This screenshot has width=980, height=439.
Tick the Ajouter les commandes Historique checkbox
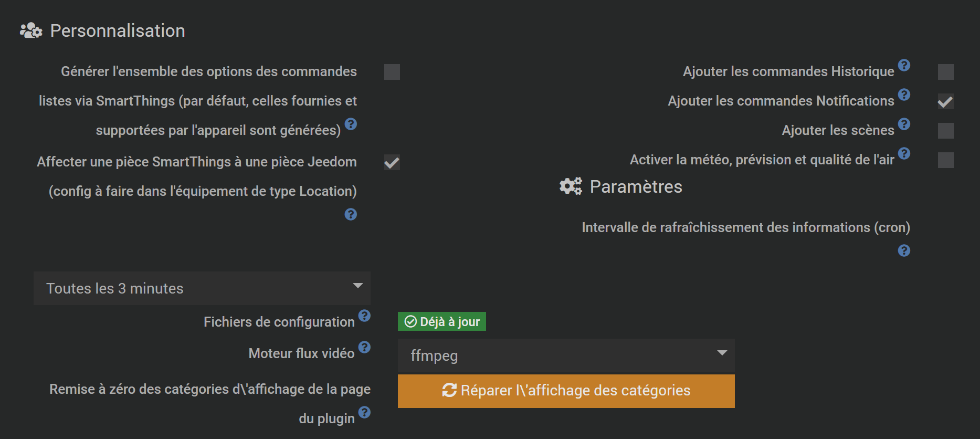(946, 72)
